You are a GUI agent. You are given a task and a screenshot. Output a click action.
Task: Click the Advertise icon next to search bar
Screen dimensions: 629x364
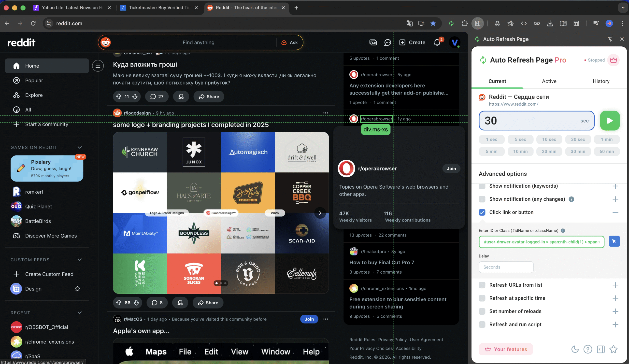[x=373, y=42]
